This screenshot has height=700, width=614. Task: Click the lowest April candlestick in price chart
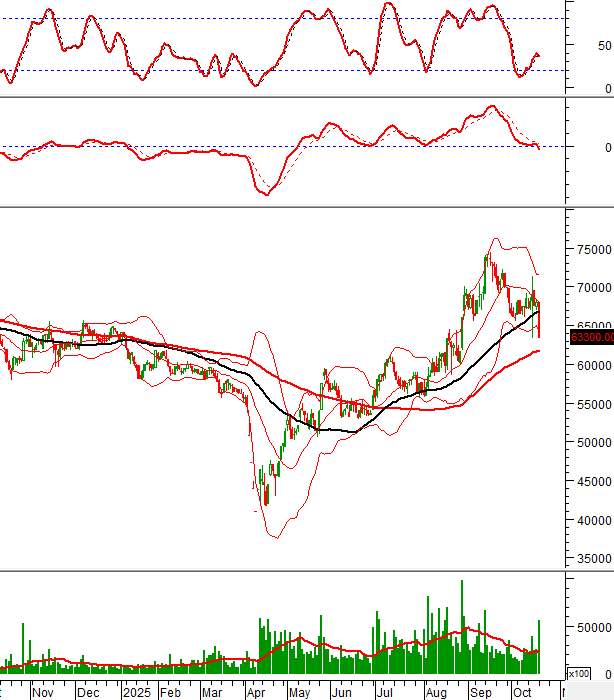click(x=262, y=497)
